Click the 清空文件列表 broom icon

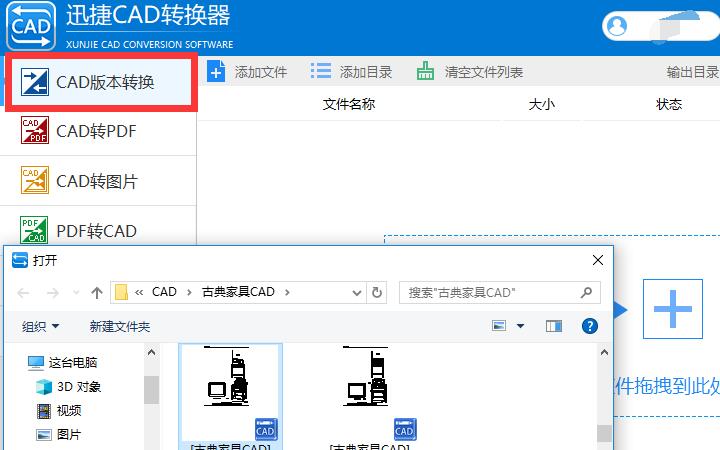click(425, 71)
